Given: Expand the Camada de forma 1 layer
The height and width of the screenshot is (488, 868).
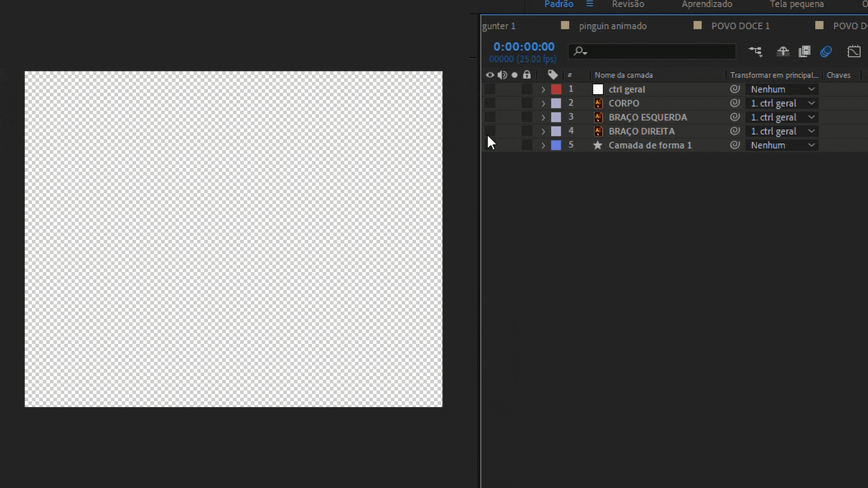Looking at the screenshot, I should [x=543, y=145].
